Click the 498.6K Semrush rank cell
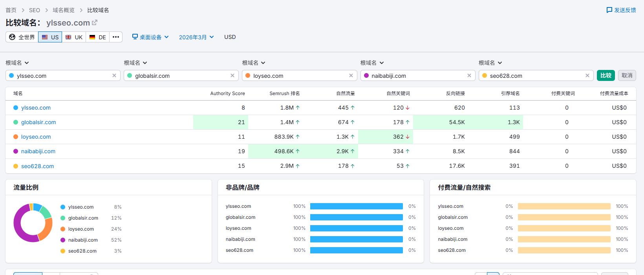 pyautogui.click(x=276, y=151)
